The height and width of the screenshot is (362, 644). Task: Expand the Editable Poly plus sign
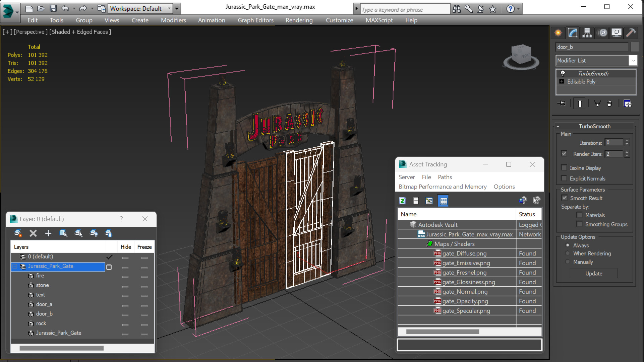[x=562, y=81]
